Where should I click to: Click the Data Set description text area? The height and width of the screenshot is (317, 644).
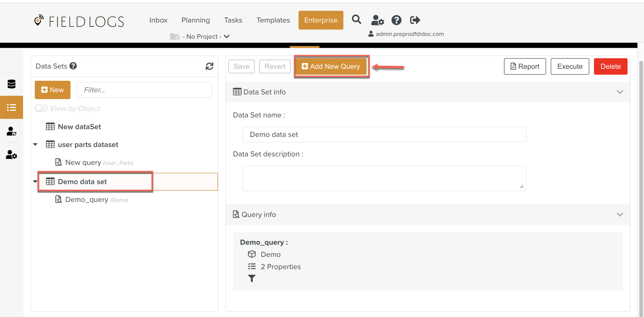click(384, 178)
